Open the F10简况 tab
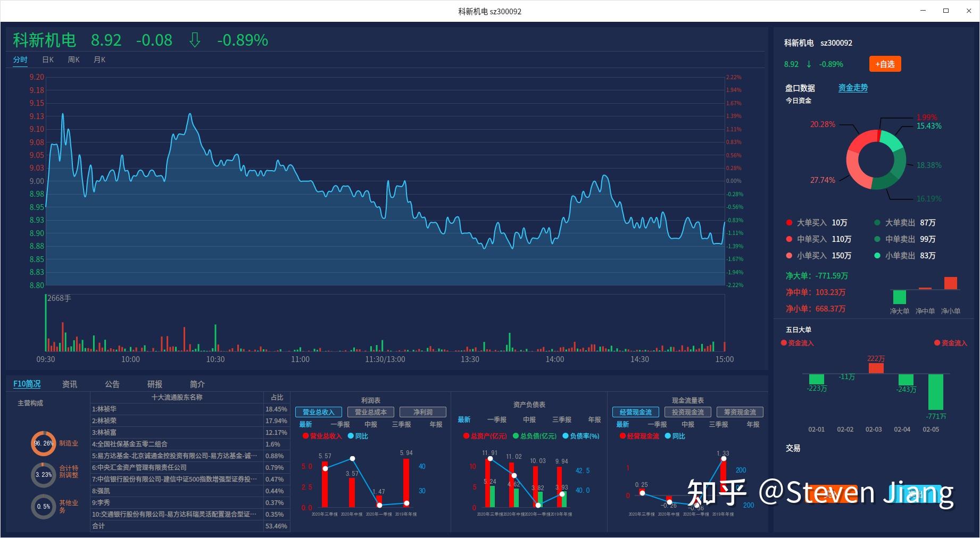Screen dimensions: 980x538 (27, 384)
